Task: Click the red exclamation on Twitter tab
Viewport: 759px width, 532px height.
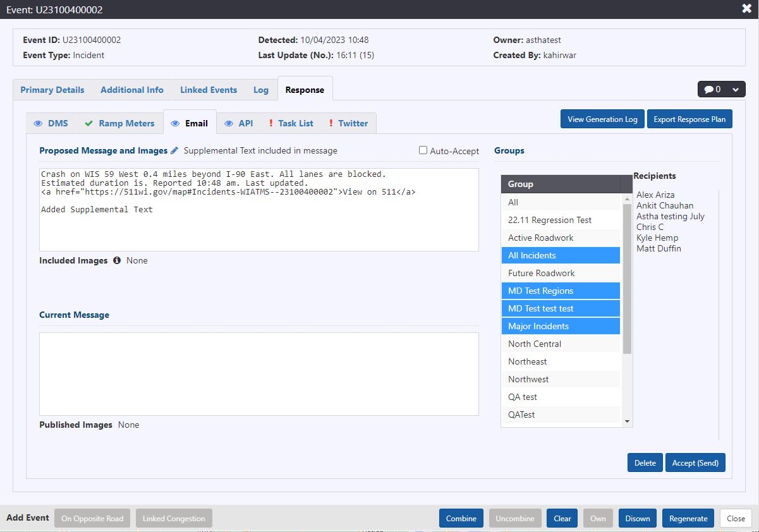Action: [x=331, y=123]
